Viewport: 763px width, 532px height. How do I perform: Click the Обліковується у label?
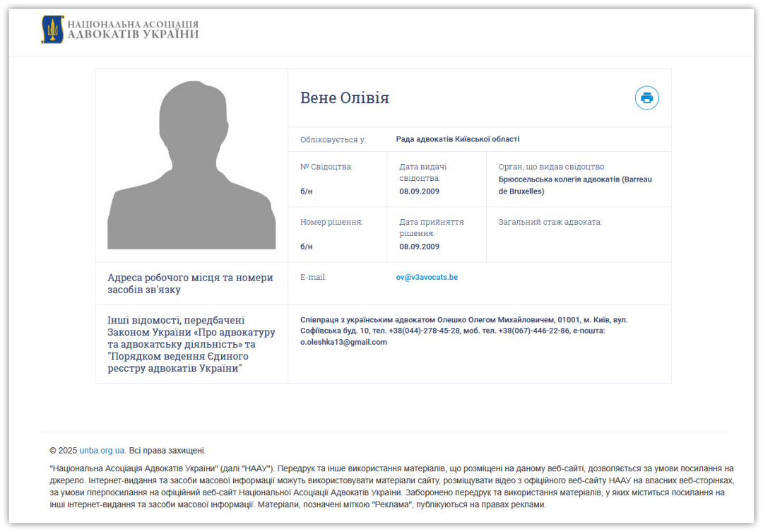333,140
